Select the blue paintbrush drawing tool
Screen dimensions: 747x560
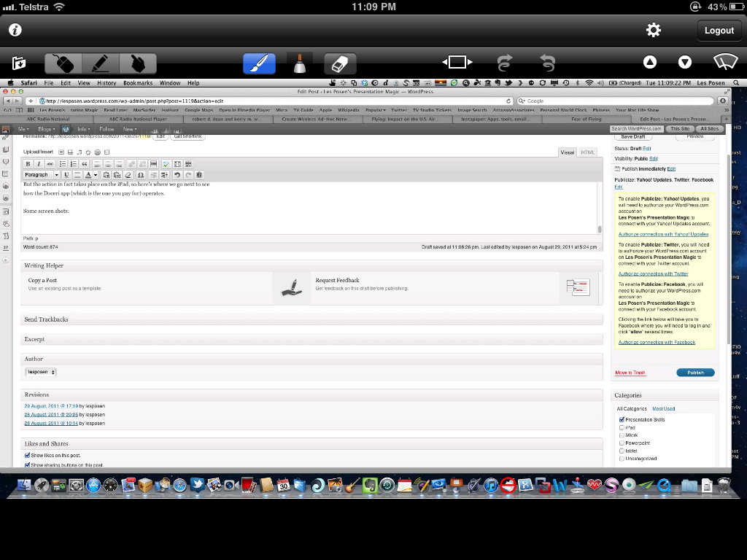259,63
